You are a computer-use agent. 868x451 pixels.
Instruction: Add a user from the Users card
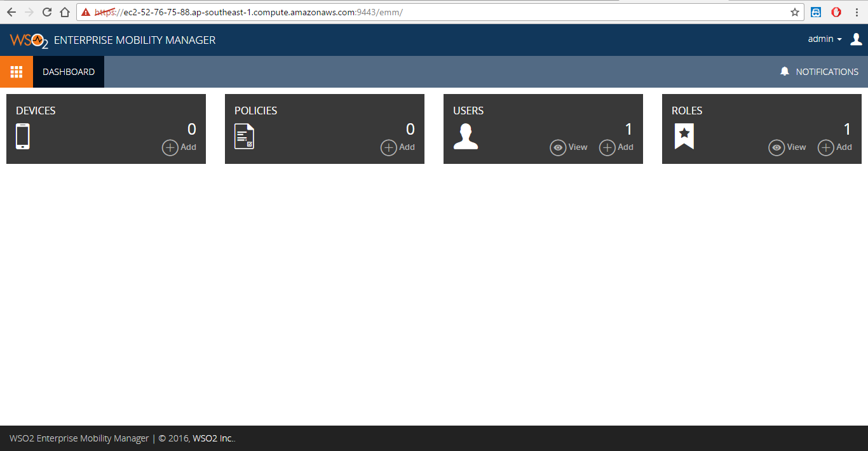pyautogui.click(x=616, y=147)
